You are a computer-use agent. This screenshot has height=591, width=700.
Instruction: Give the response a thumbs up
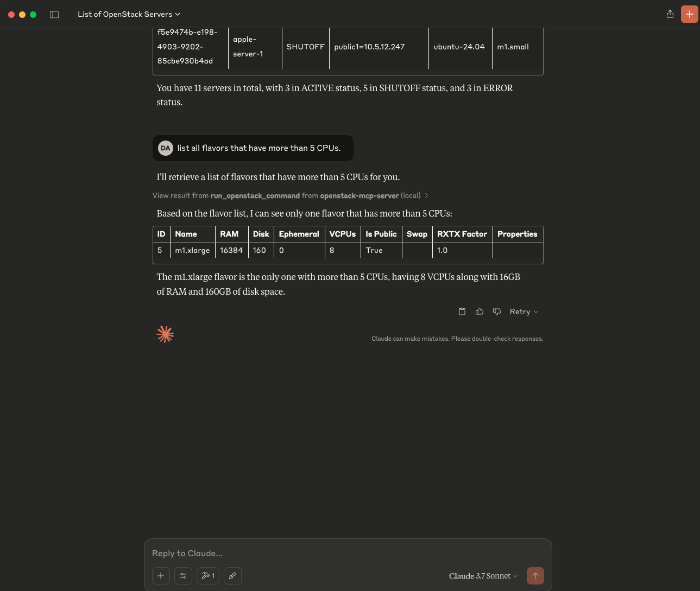click(480, 312)
